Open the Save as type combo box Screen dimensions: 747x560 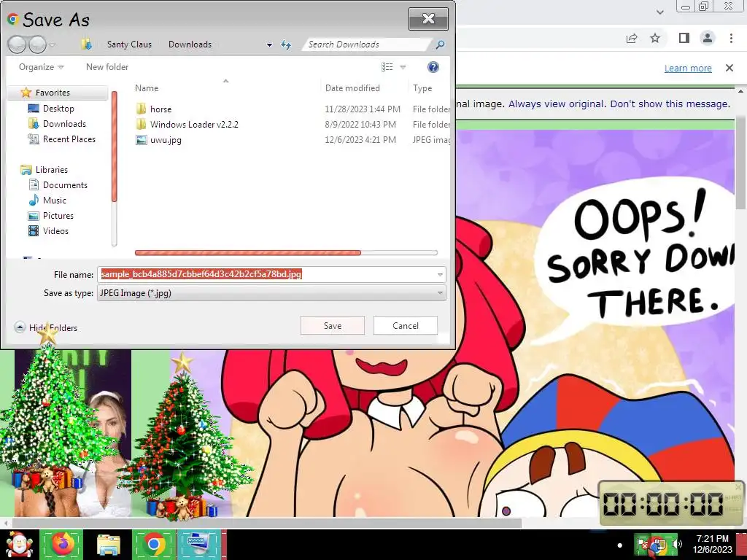click(271, 293)
